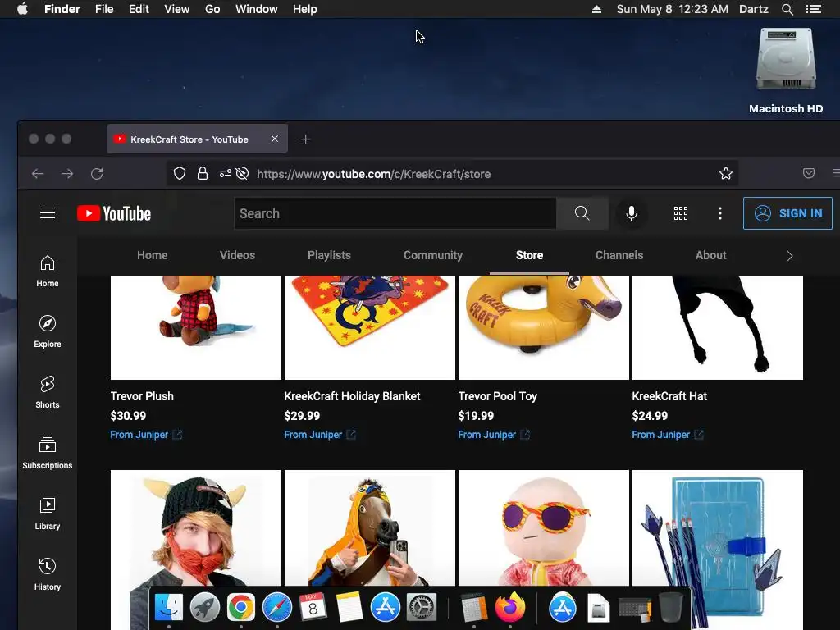Switch to the Channels tab
This screenshot has height=630, width=840.
coord(619,256)
